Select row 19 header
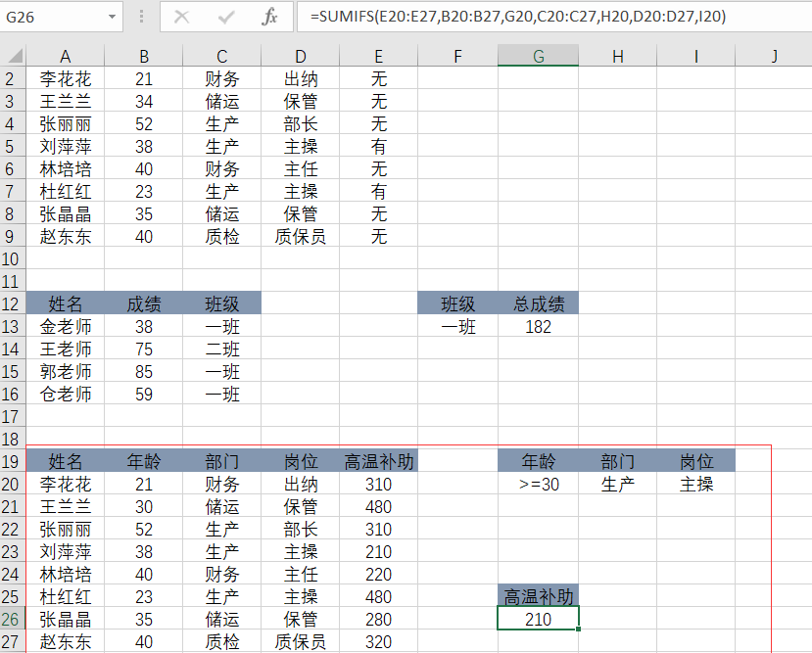The image size is (812, 653). coord(13,461)
